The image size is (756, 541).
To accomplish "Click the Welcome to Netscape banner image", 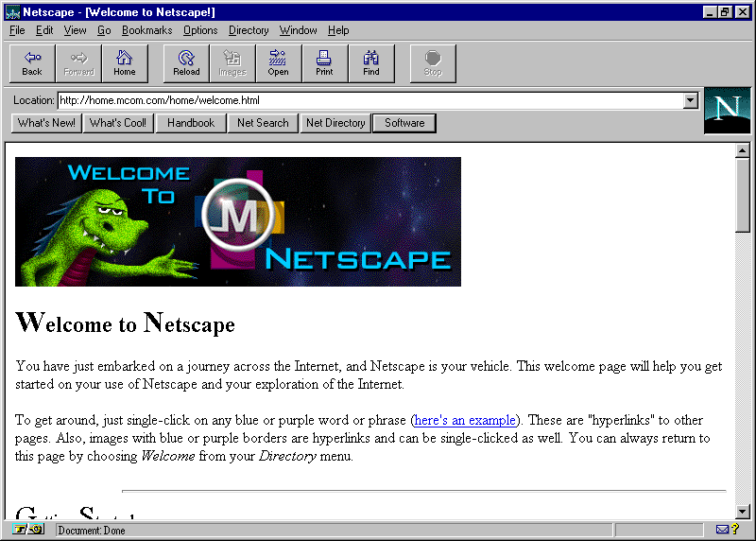I will pos(238,221).
